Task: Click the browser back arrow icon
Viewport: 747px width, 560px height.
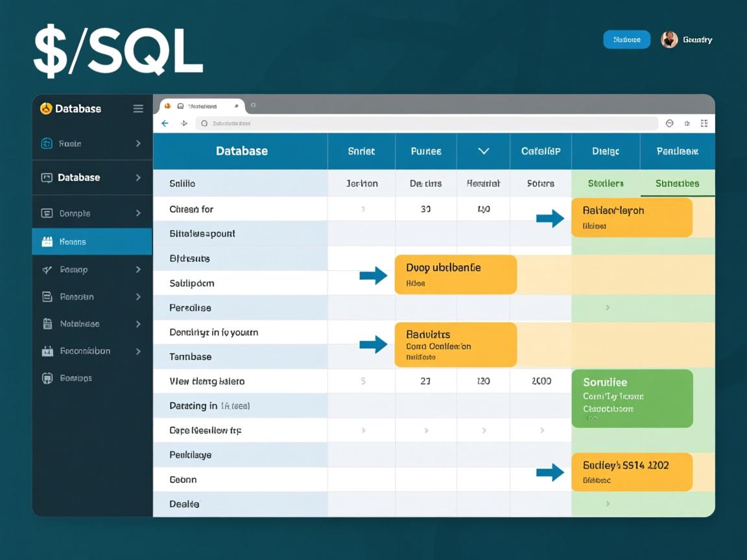Action: click(165, 123)
